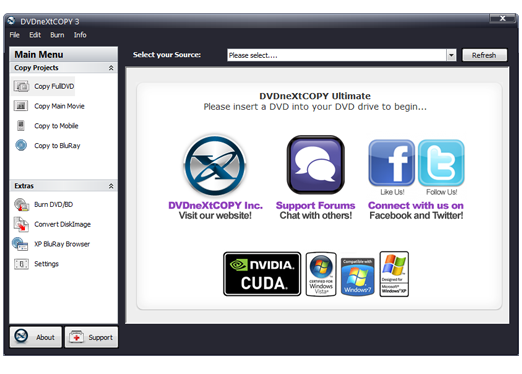The height and width of the screenshot is (374, 522).
Task: Select the Convert DiskImage label
Action: 62,224
